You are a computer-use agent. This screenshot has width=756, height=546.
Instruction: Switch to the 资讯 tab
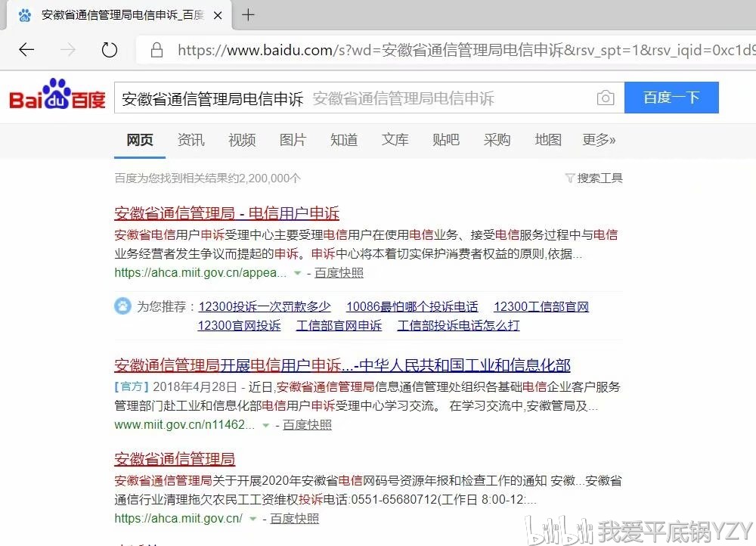(x=191, y=140)
